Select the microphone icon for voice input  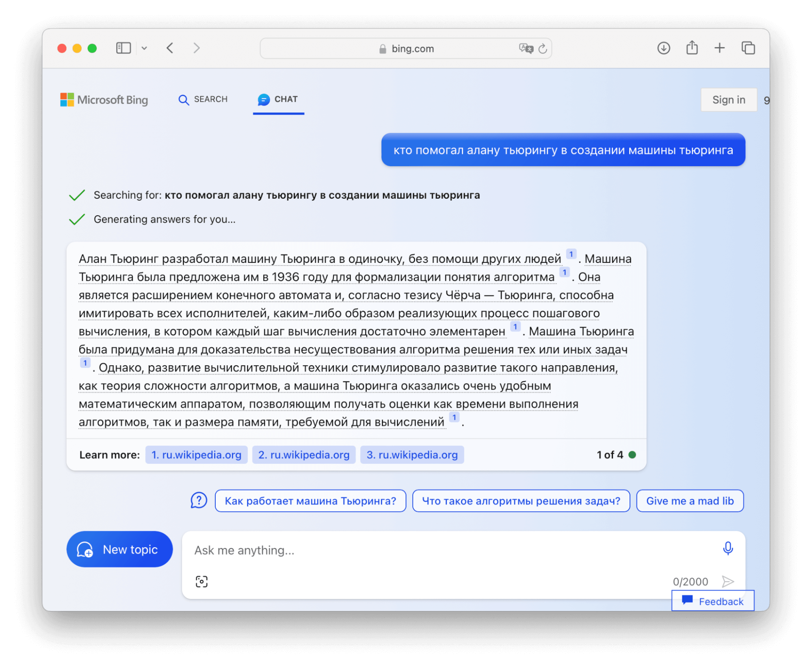coord(728,548)
